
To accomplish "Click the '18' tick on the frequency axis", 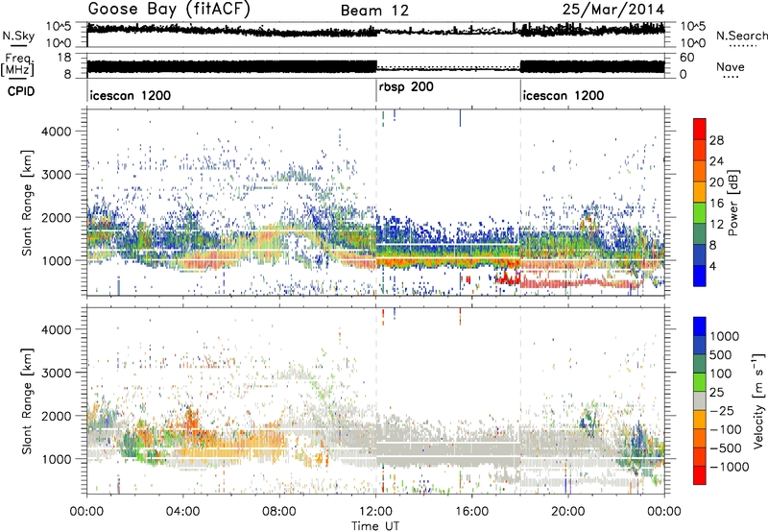I will coord(64,58).
